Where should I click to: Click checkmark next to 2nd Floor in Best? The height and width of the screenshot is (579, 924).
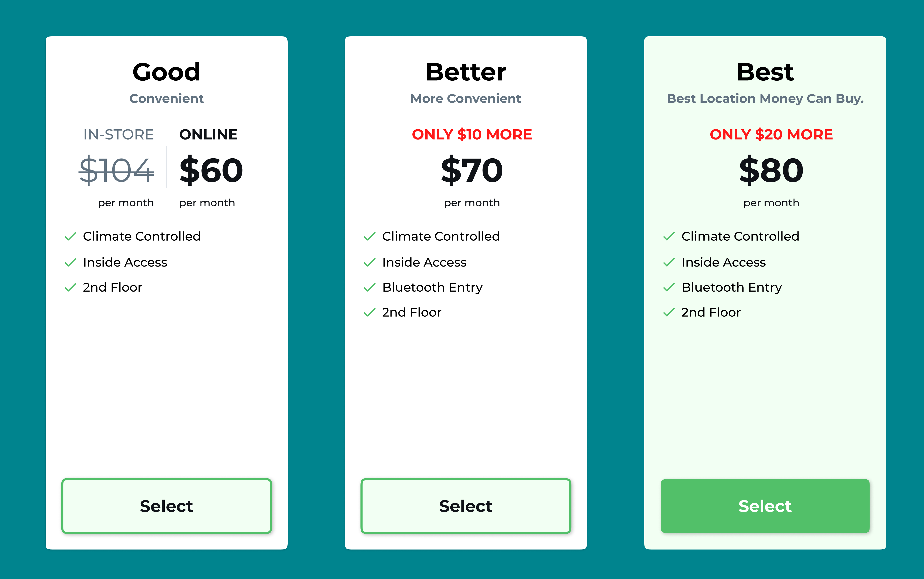coord(669,313)
